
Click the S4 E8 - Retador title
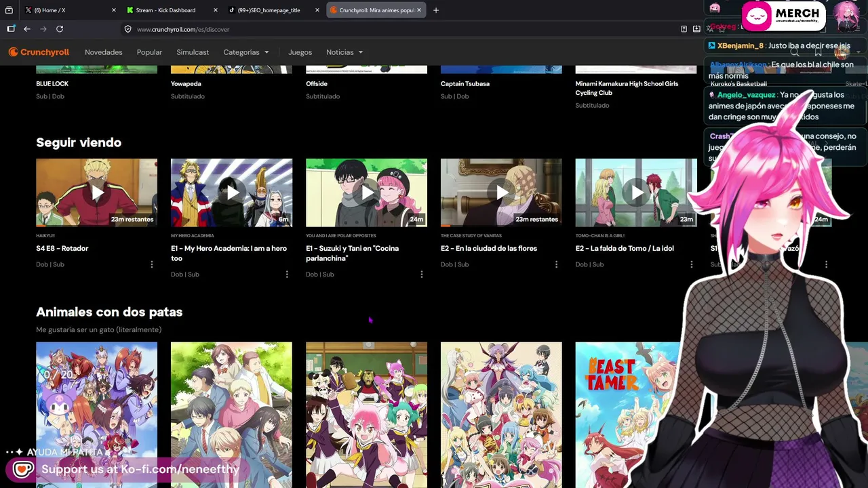click(x=62, y=248)
